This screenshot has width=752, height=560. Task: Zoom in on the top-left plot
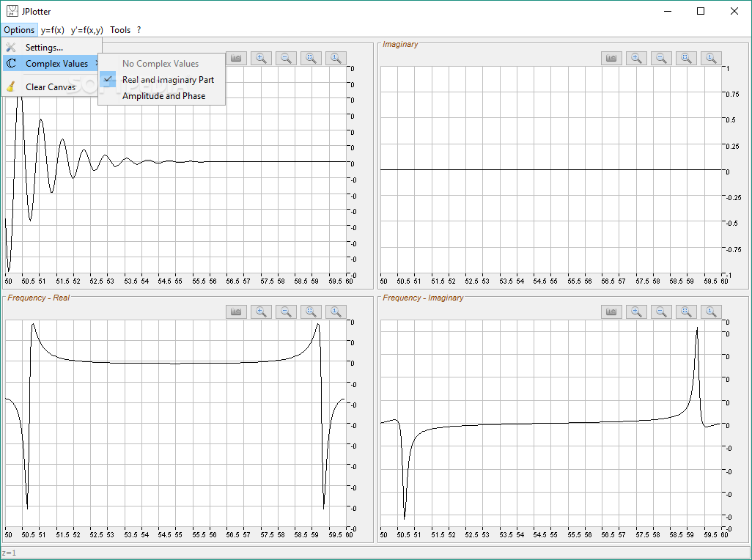coord(261,58)
